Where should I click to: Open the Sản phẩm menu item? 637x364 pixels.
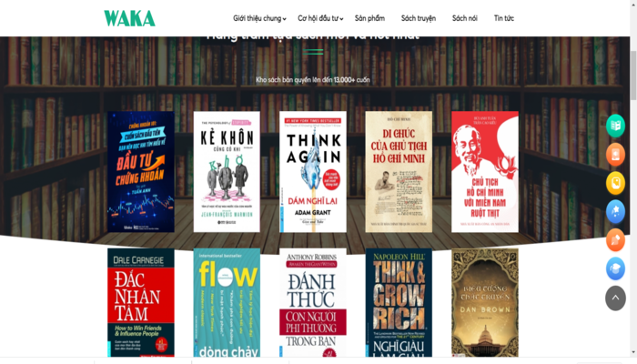(x=369, y=18)
